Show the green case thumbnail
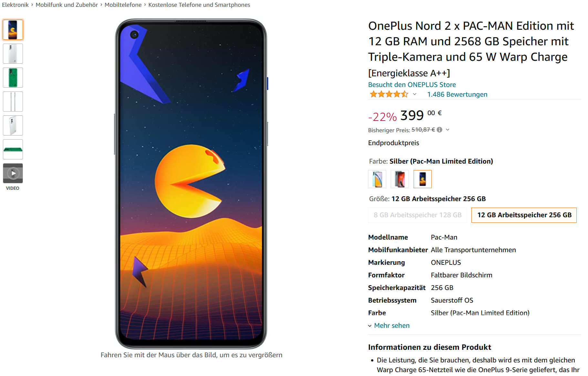Image resolution: width=588 pixels, height=376 pixels. click(x=13, y=78)
